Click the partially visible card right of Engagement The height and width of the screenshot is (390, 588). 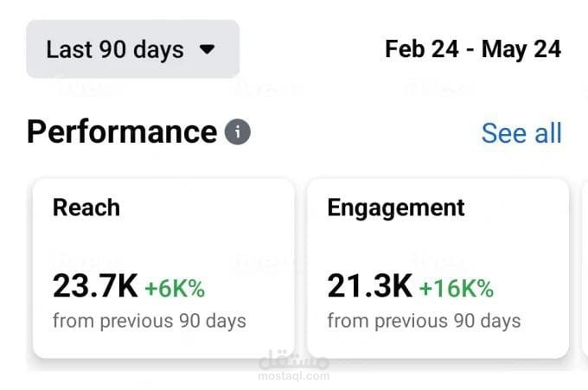pos(584,268)
